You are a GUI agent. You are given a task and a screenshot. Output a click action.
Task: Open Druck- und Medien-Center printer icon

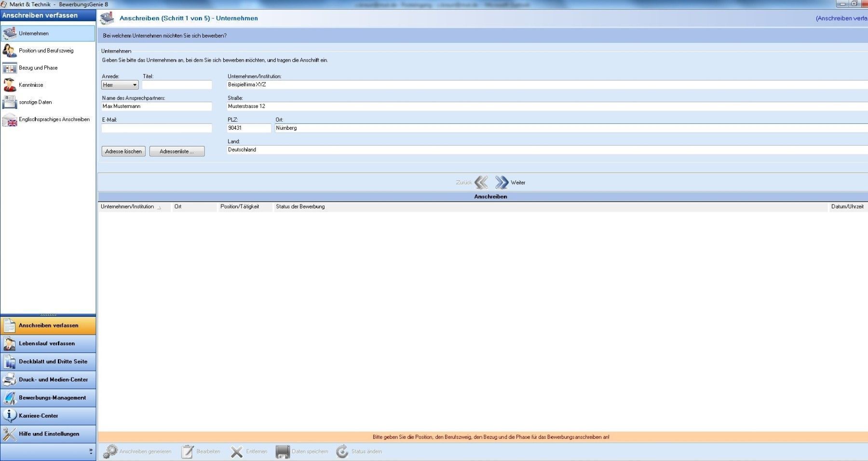[x=10, y=380]
